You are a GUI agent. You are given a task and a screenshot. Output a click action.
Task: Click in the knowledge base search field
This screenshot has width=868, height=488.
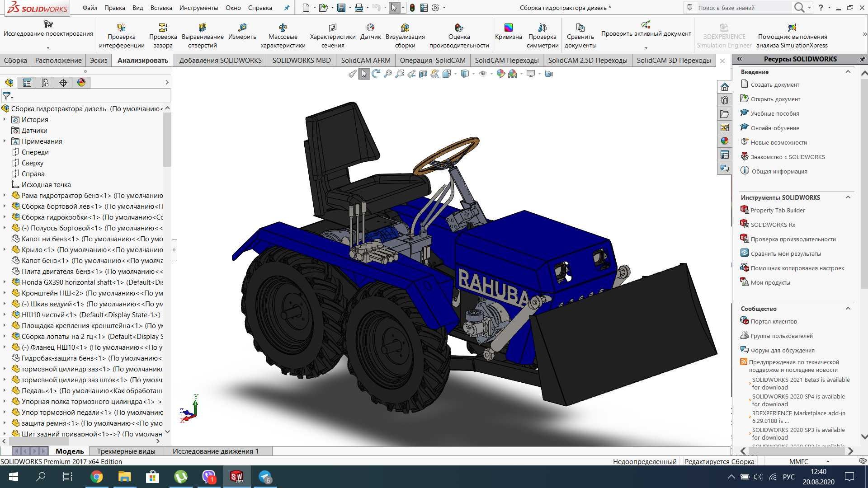tap(744, 8)
